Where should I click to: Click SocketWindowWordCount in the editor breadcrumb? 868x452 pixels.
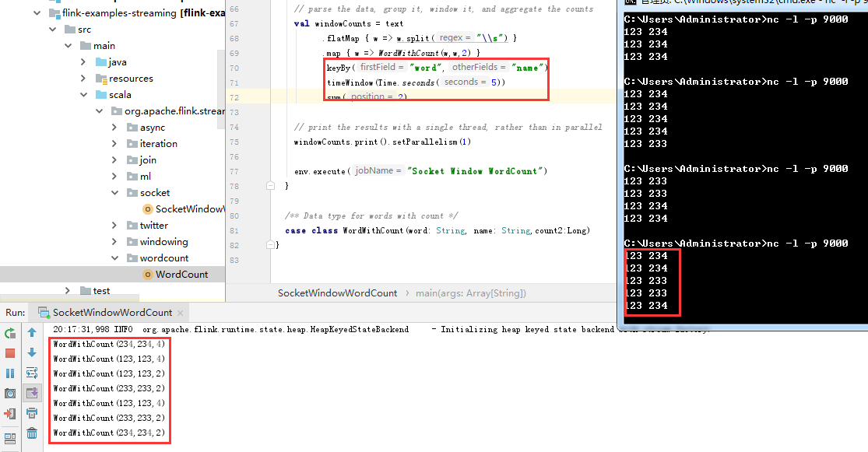pyautogui.click(x=337, y=293)
